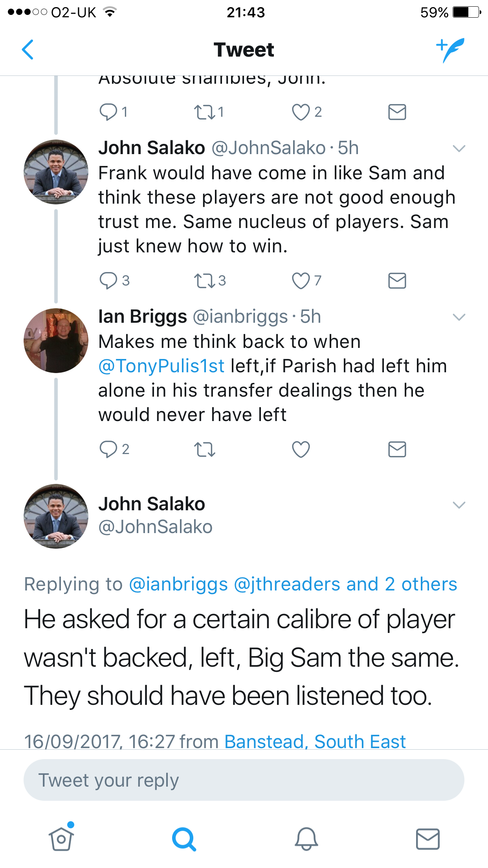488x868 pixels.
Task: Open chevron menu on main John Salako tweet
Action: (x=459, y=505)
